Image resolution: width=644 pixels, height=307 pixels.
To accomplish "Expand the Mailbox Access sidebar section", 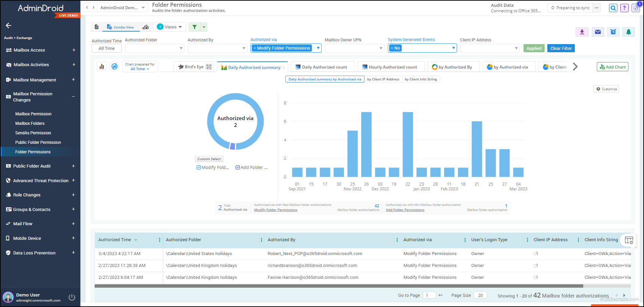I will [74, 50].
